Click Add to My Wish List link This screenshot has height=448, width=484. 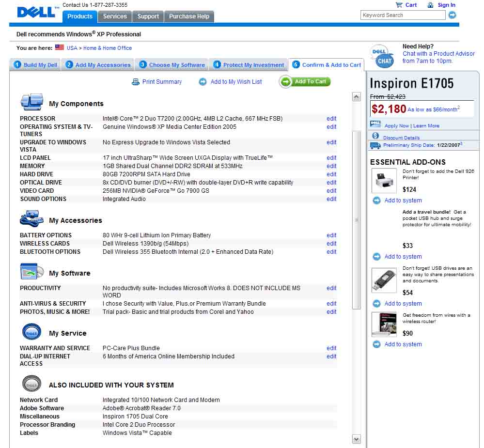click(236, 82)
